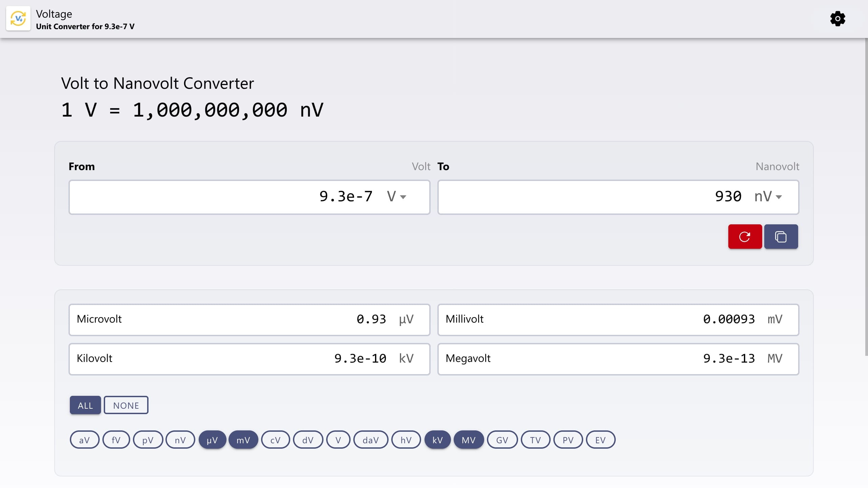Viewport: 868px width, 488px height.
Task: Enable the daV unit pill
Action: [x=371, y=440]
